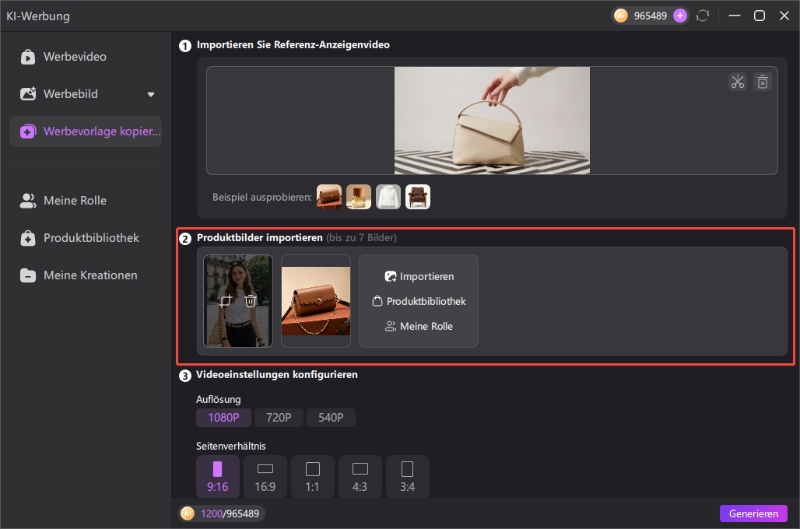Try the perfume bottle example
Screen dimensions: 800x529
point(359,197)
